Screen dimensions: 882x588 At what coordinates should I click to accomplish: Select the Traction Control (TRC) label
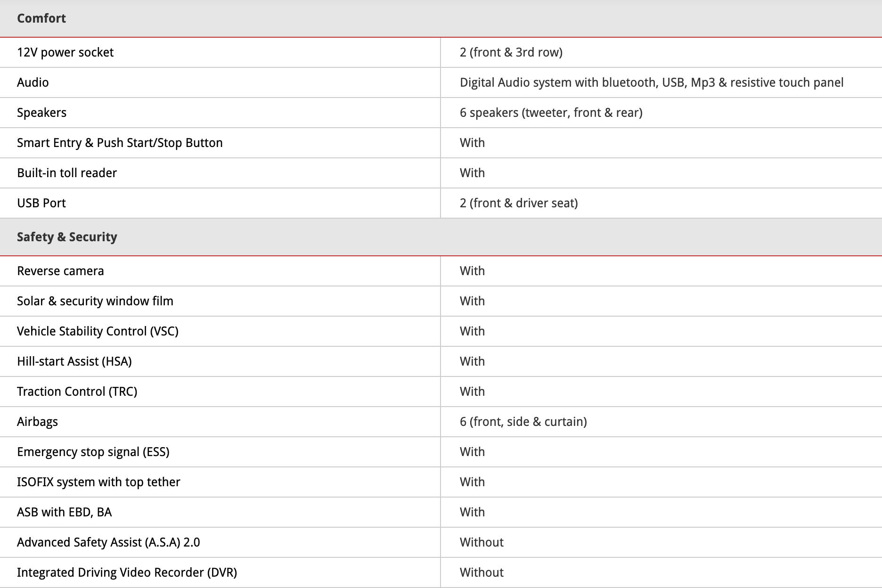tap(77, 392)
